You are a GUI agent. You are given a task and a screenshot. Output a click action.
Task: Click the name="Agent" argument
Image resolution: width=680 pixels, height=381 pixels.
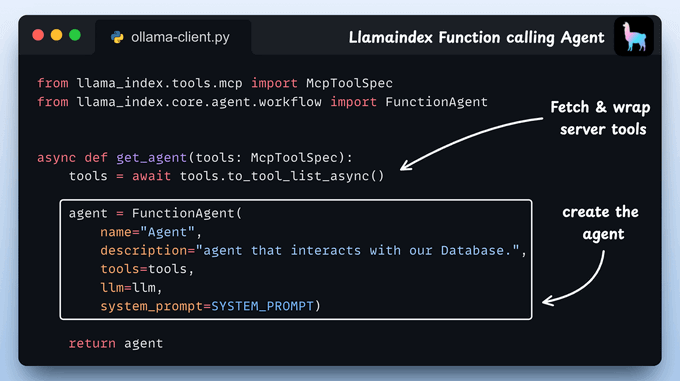click(151, 232)
